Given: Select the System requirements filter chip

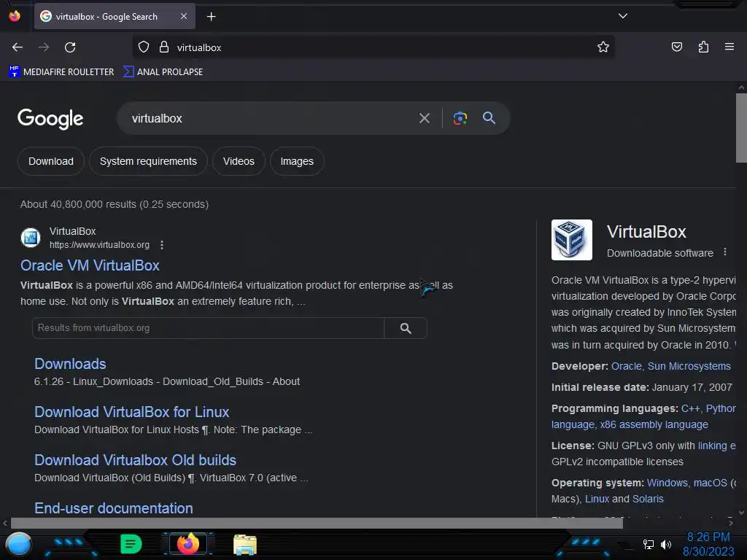Looking at the screenshot, I should [x=148, y=161].
